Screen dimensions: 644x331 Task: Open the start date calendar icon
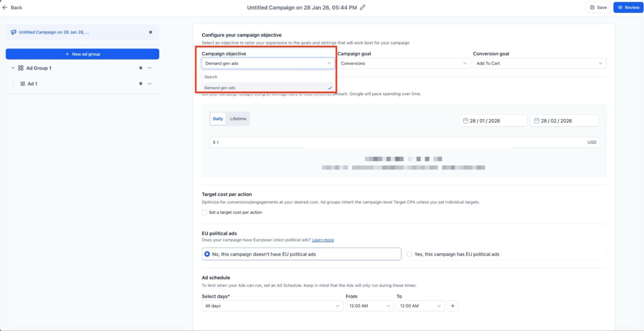(465, 121)
